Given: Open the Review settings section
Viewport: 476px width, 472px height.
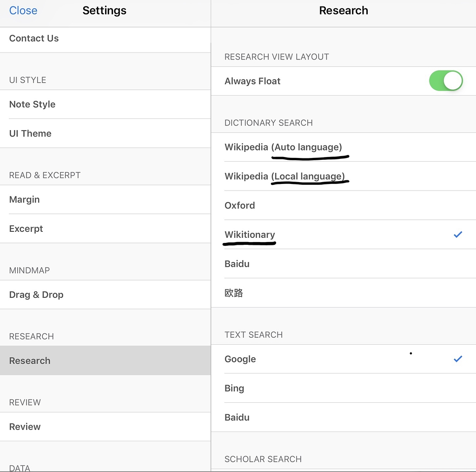Looking at the screenshot, I should [25, 426].
